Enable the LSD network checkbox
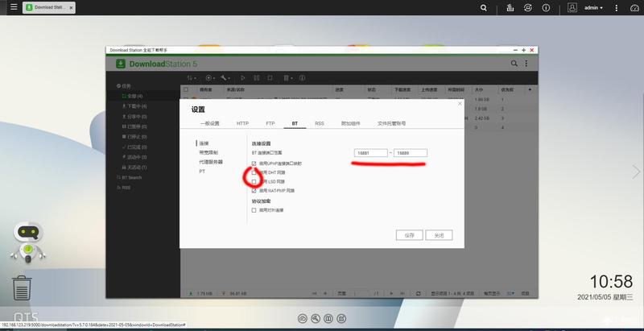The height and width of the screenshot is (331, 644). (254, 181)
